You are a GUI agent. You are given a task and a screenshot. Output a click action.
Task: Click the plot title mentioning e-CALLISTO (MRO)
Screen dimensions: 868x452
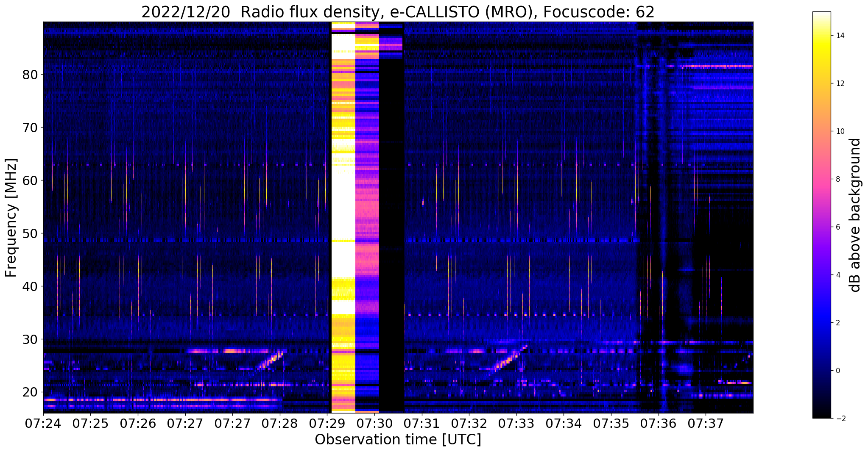coord(398,12)
